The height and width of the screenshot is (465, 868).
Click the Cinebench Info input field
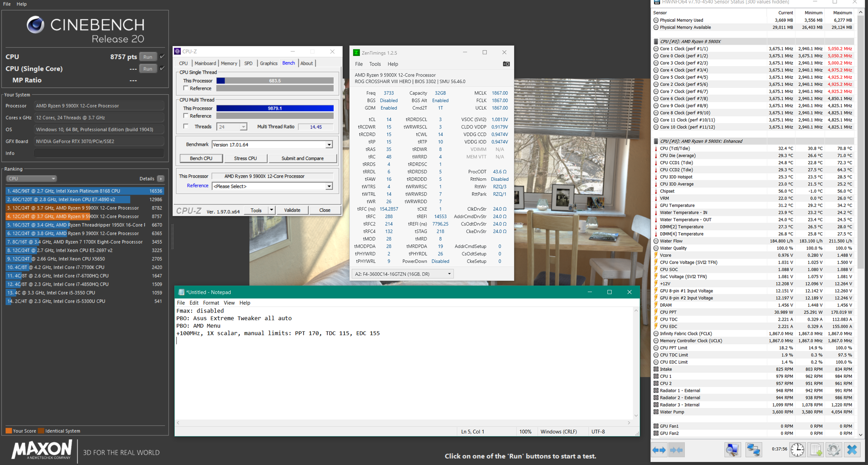[x=99, y=153]
